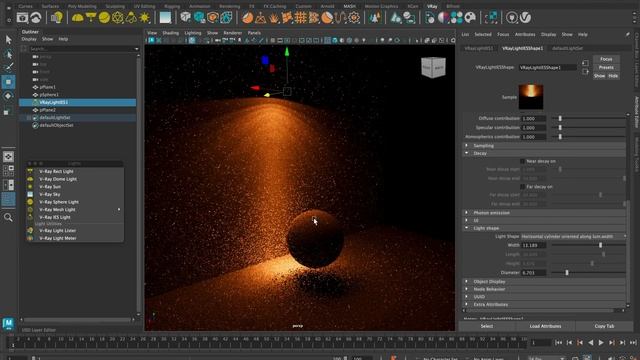
Task: Open the viewport Lighting menu
Action: 193,33
